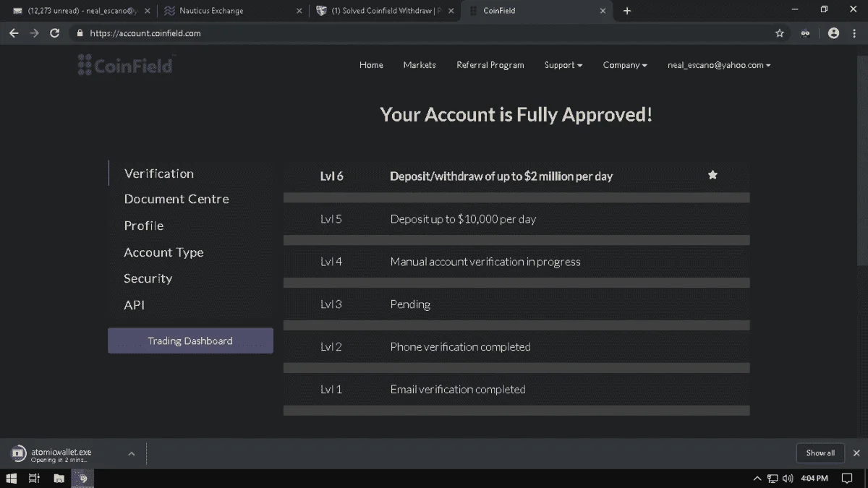The width and height of the screenshot is (868, 488).
Task: Open the neal_escano@yahoo.com account dropdown
Action: pos(719,65)
